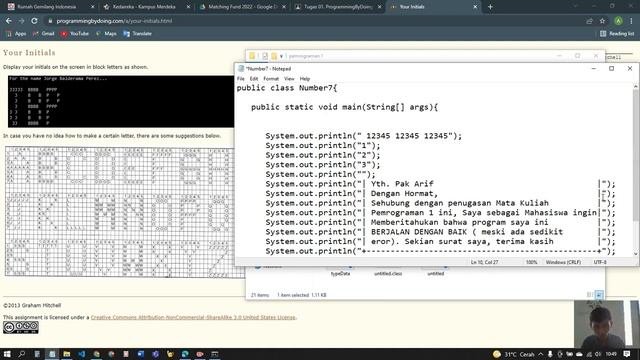Screen dimensions: 640x360
Task: Place cursor in the main(String[] args) line
Action: click(x=344, y=107)
